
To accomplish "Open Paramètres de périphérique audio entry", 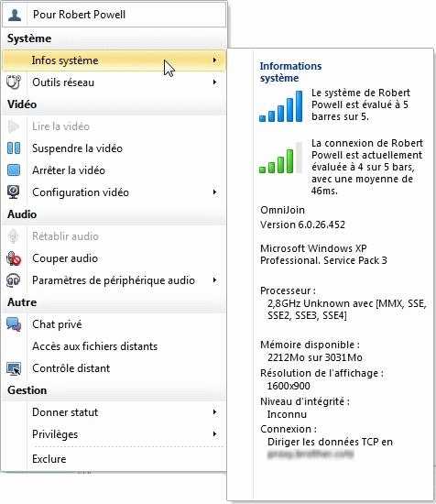I will (114, 280).
